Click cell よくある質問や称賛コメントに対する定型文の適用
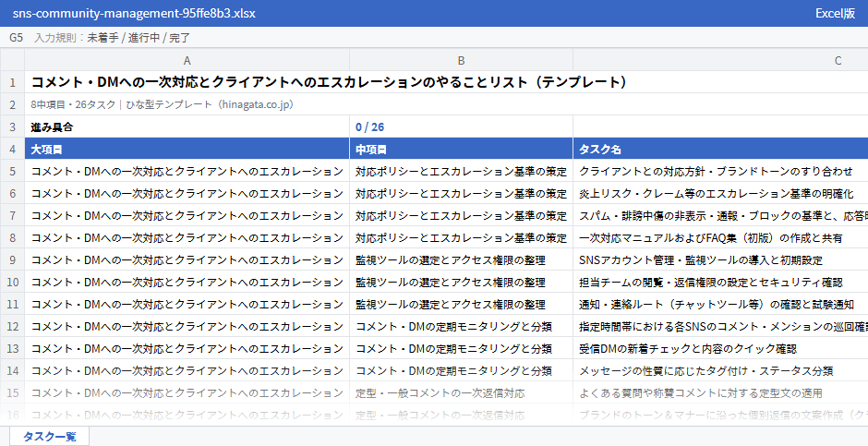The image size is (868, 446). 720,392
